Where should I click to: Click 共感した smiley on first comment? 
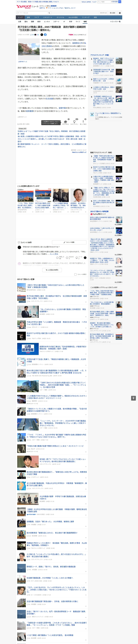[x=57, y=257]
